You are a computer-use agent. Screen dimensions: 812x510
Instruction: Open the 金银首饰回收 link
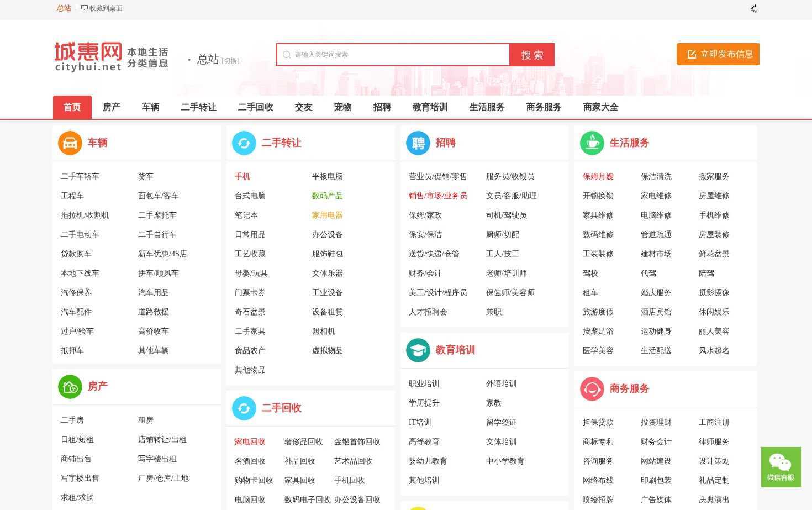(x=357, y=442)
